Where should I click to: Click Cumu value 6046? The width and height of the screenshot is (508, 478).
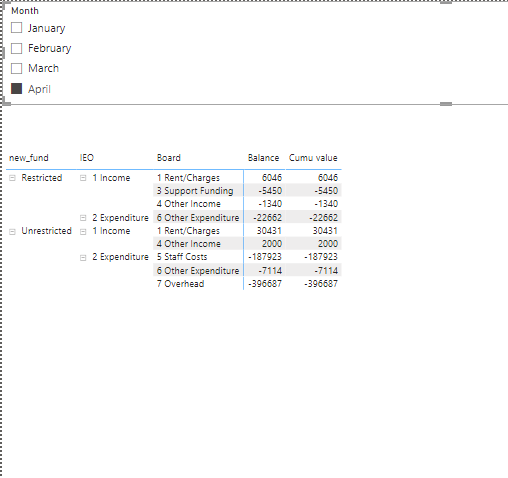pyautogui.click(x=328, y=177)
